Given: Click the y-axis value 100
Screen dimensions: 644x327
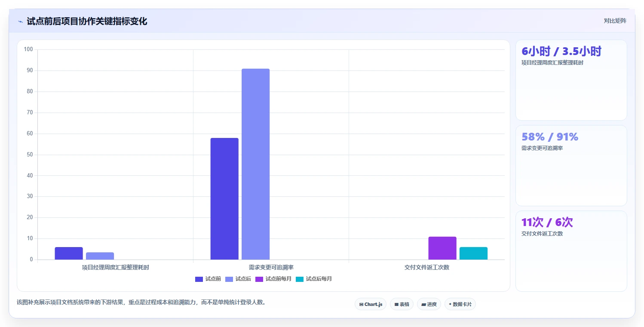Looking at the screenshot, I should click(x=28, y=49).
